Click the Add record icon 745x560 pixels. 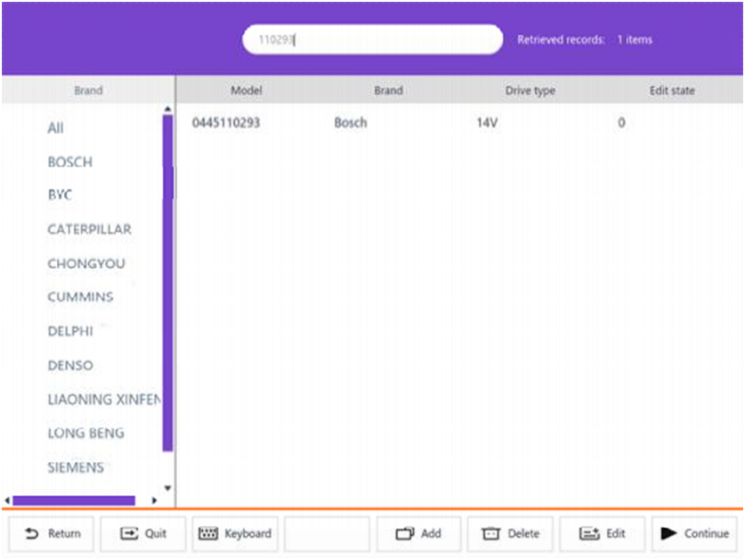405,534
